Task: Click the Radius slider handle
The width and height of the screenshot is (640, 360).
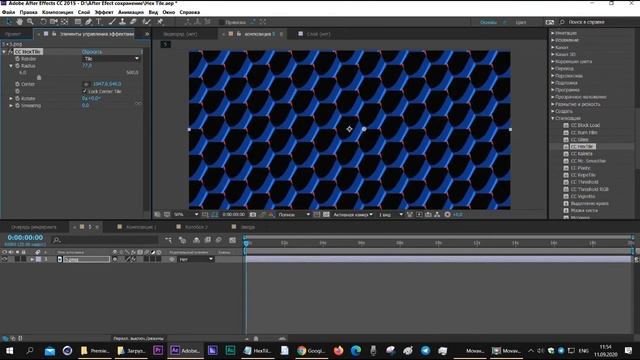Action: coord(39,77)
